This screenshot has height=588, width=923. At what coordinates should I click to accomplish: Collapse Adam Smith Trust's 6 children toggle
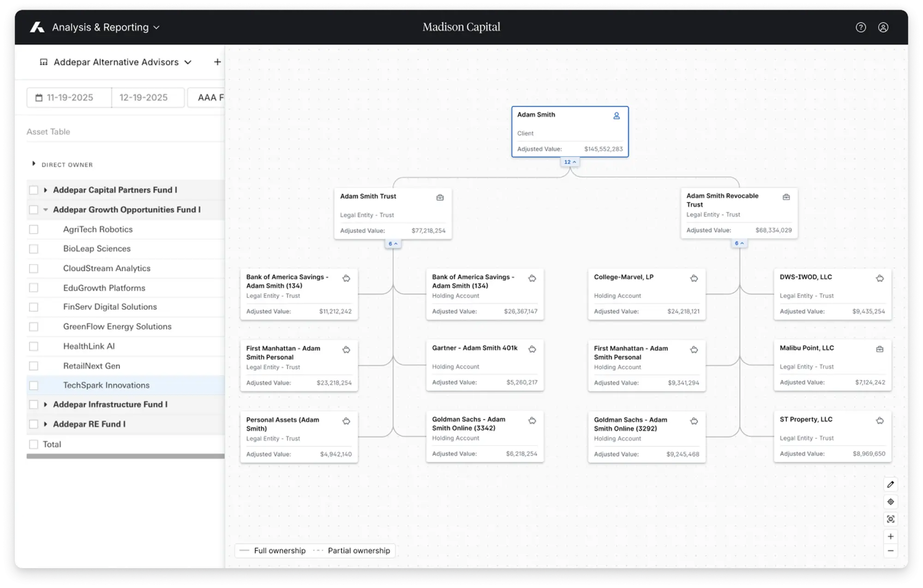[x=393, y=244]
